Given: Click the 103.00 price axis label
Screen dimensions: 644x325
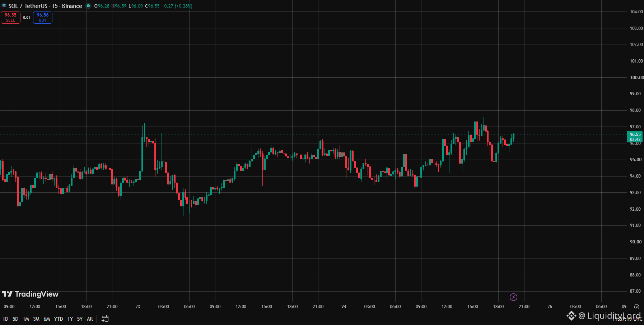Looking at the screenshot, I should (636, 28).
